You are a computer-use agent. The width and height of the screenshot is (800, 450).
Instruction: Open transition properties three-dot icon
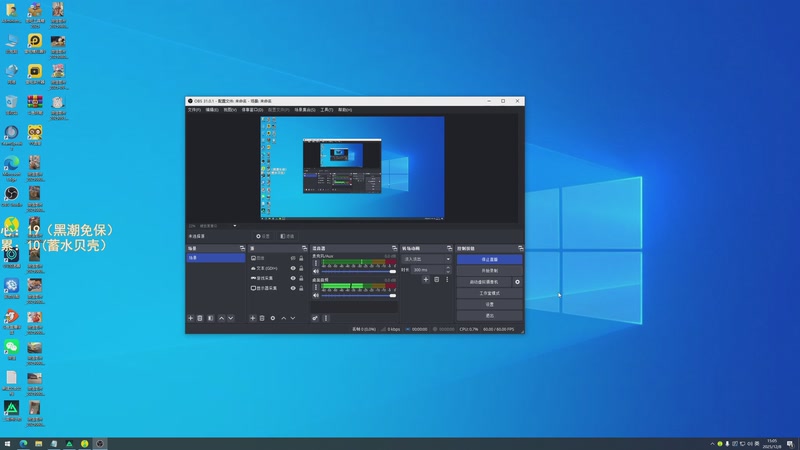[447, 280]
